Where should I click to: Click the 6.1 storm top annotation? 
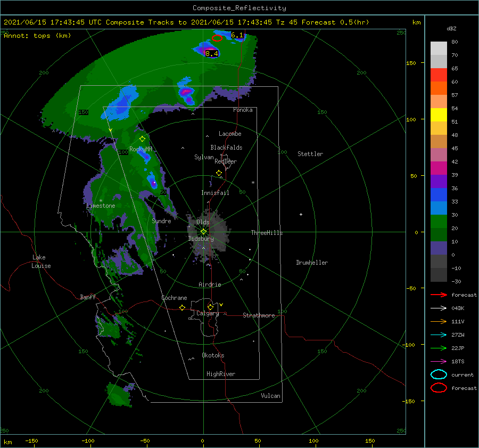pos(237,35)
